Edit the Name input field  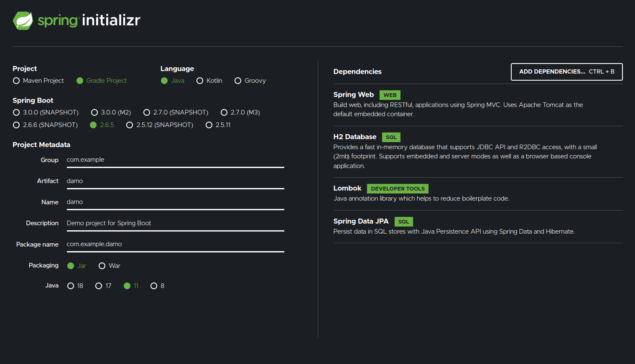pyautogui.click(x=176, y=202)
